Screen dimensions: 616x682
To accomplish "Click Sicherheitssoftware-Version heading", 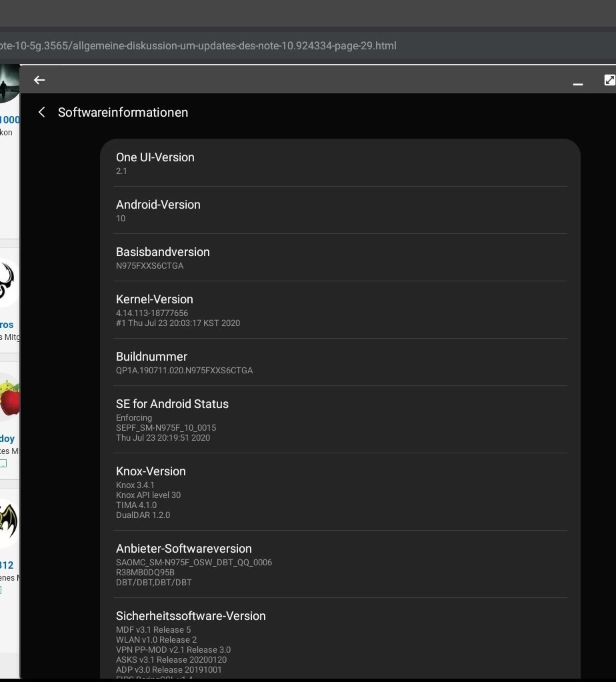I will tap(191, 616).
